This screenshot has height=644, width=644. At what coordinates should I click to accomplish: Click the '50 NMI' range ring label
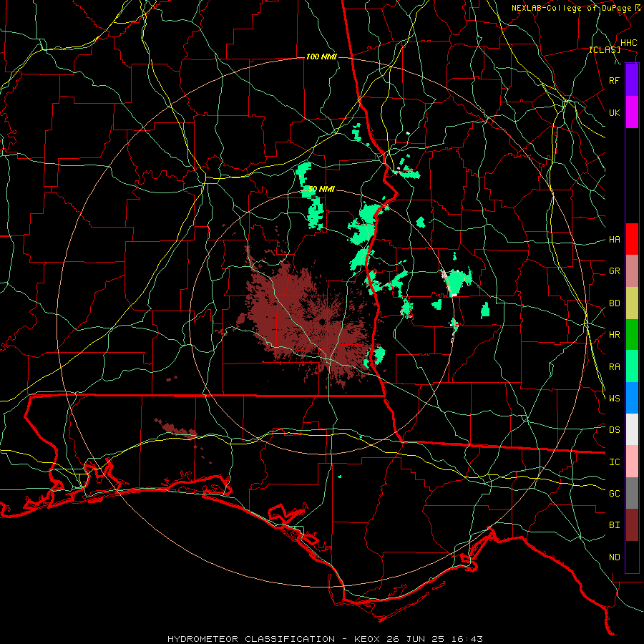click(321, 190)
